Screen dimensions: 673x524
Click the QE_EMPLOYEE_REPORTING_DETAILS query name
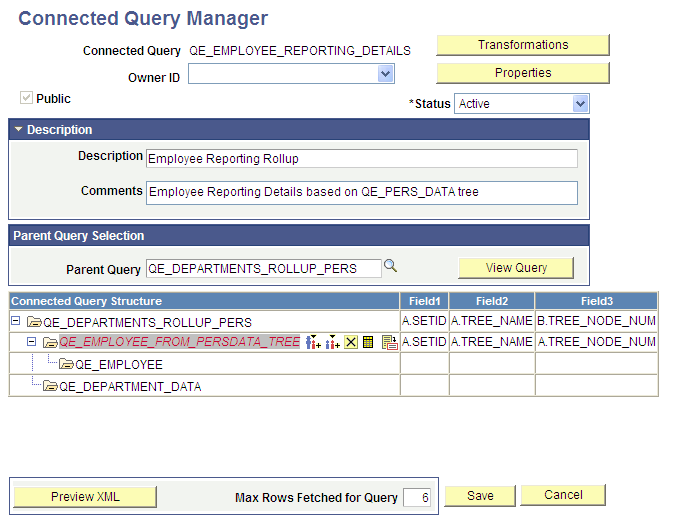click(x=300, y=51)
